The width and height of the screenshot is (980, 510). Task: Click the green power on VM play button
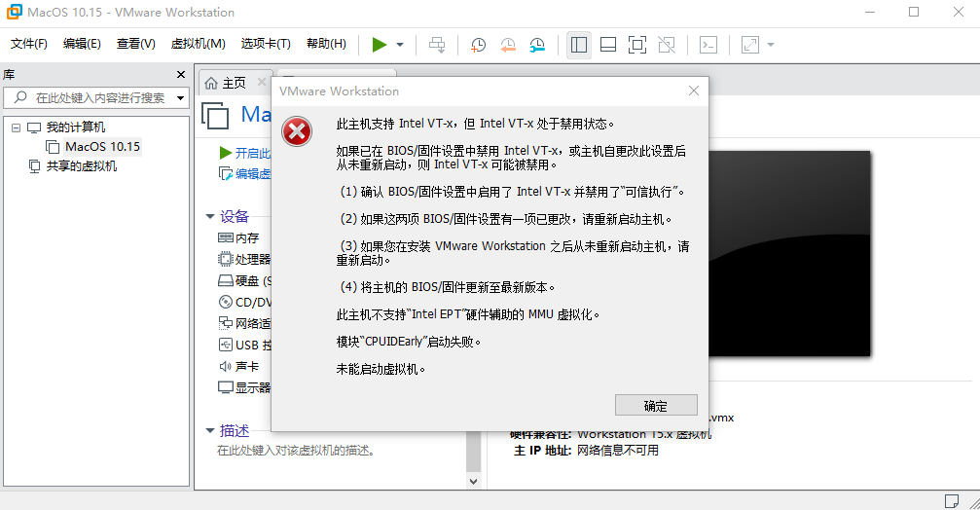click(379, 45)
